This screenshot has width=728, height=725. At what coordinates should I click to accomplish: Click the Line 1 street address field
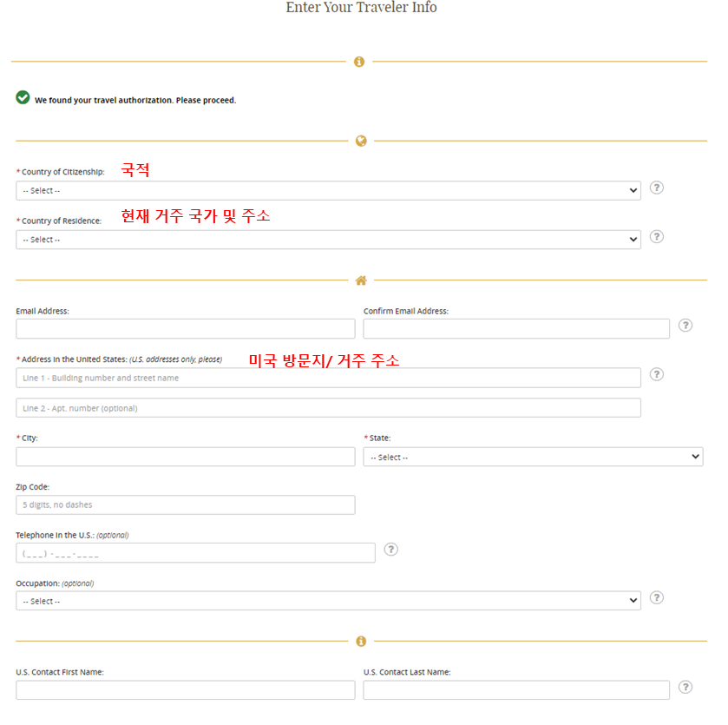tap(328, 378)
